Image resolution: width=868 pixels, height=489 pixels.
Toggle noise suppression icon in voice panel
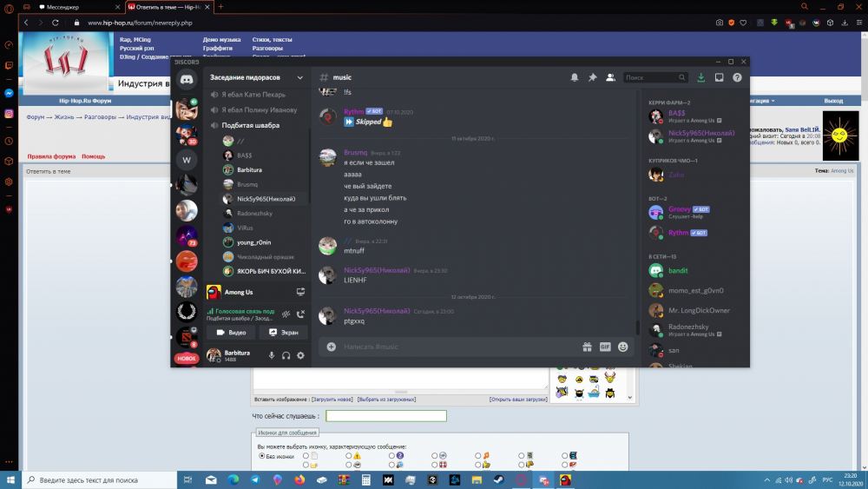[x=286, y=314]
